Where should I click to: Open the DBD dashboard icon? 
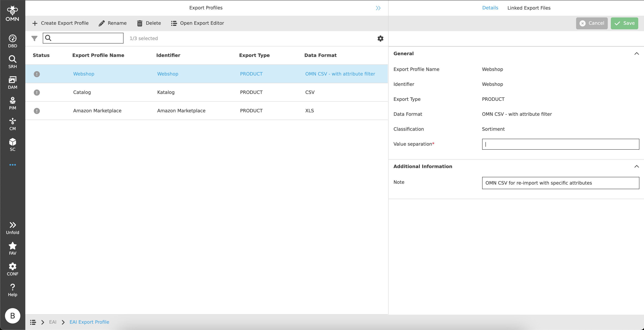12,41
